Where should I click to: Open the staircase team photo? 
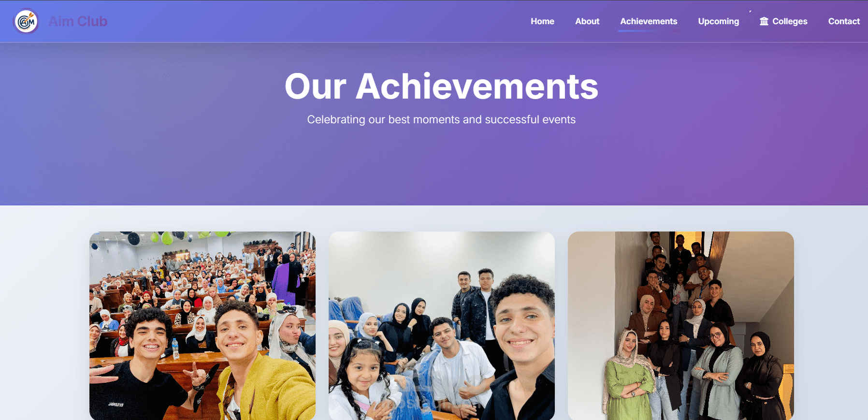681,326
